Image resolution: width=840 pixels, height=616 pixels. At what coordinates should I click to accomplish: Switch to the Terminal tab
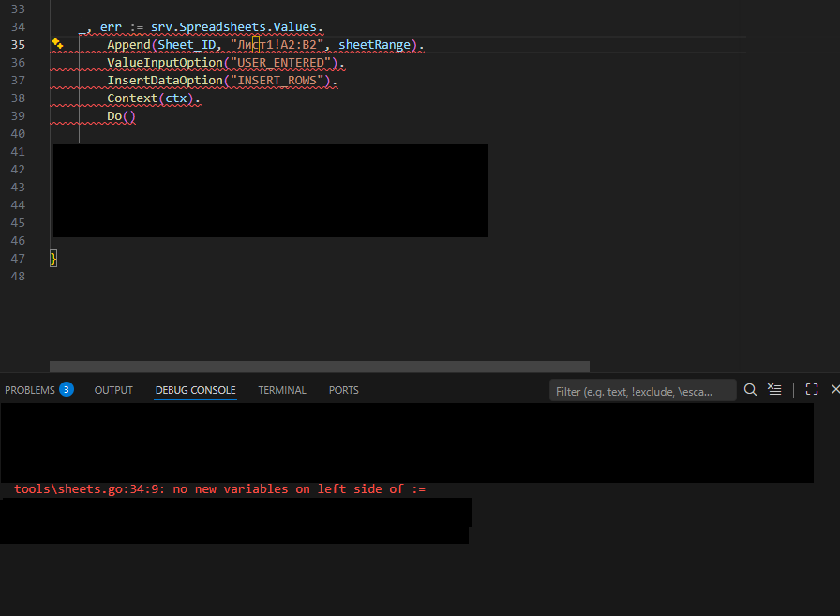[x=282, y=390]
